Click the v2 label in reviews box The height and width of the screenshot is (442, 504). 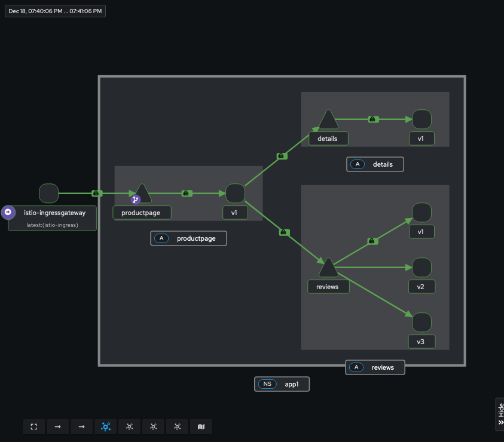[x=421, y=287]
